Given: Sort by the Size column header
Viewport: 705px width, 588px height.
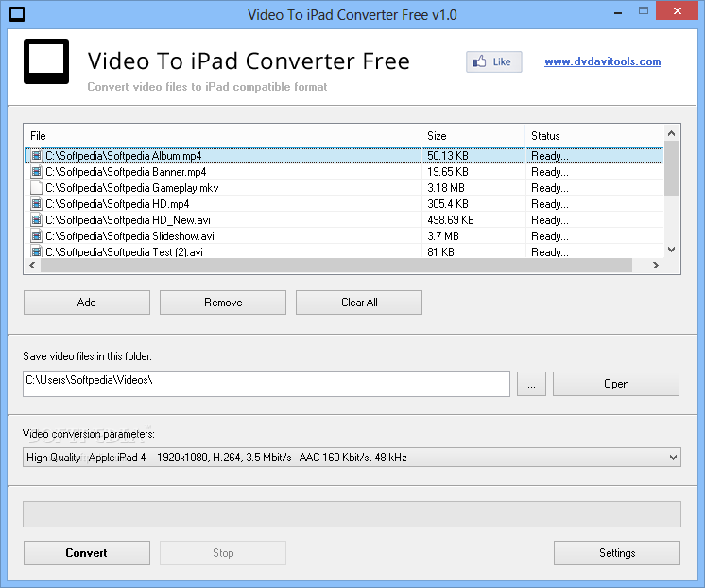Looking at the screenshot, I should pos(473,136).
